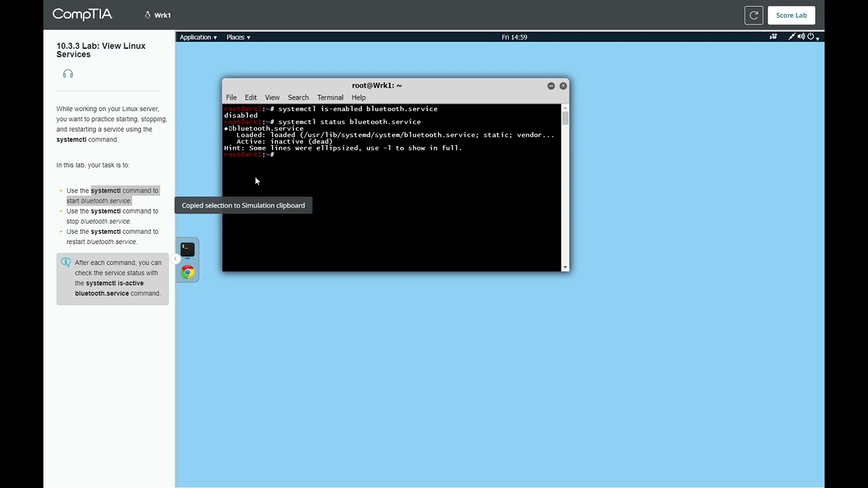Click the terminal scrollbar up arrow
The width and height of the screenshot is (868, 488).
pos(565,107)
